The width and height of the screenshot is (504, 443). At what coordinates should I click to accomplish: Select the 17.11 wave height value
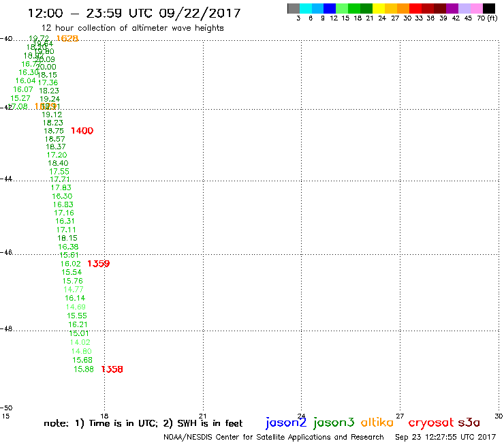click(x=66, y=230)
